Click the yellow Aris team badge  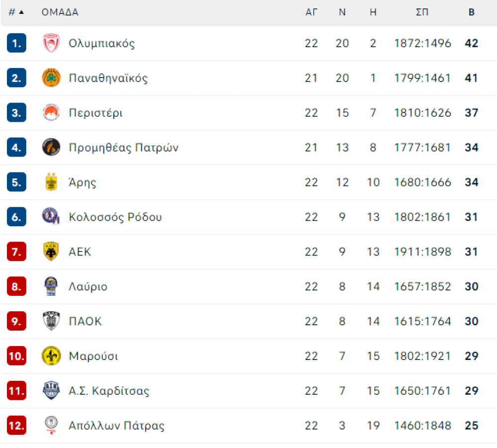51,181
